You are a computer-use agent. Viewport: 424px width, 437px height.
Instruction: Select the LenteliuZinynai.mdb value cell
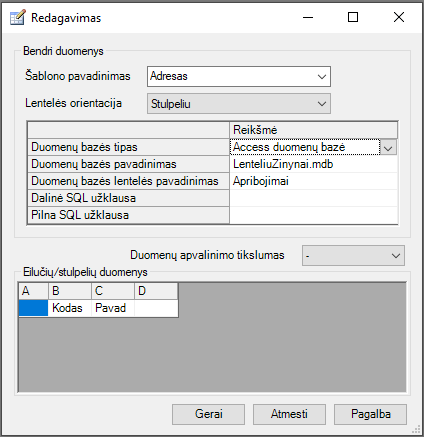pos(313,164)
